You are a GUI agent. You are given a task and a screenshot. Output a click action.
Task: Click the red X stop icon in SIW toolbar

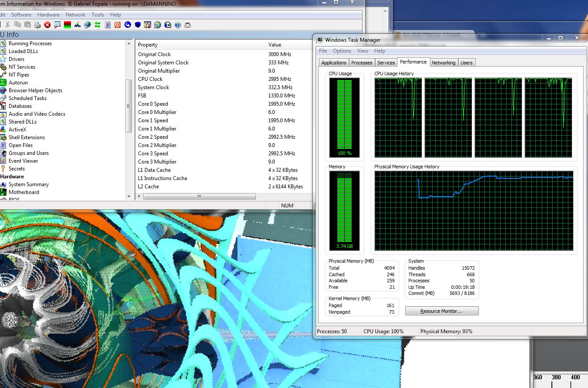(47, 25)
